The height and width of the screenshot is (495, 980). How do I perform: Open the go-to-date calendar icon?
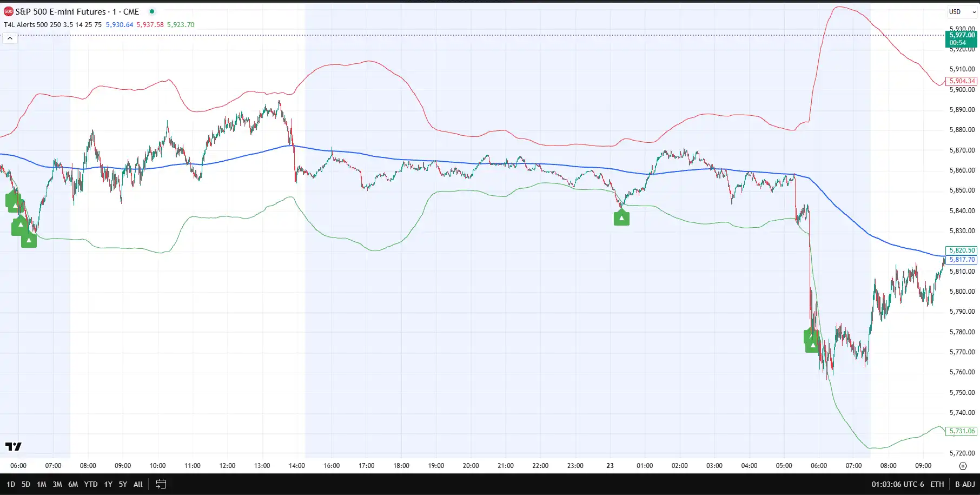click(161, 484)
